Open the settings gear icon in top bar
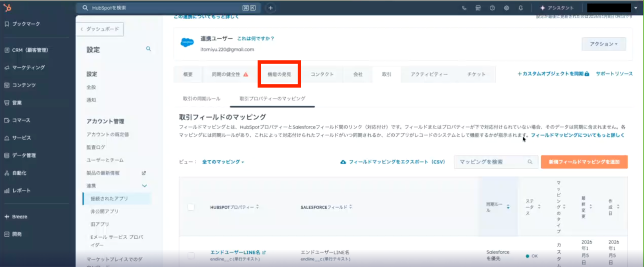This screenshot has height=267, width=644. pos(506,8)
